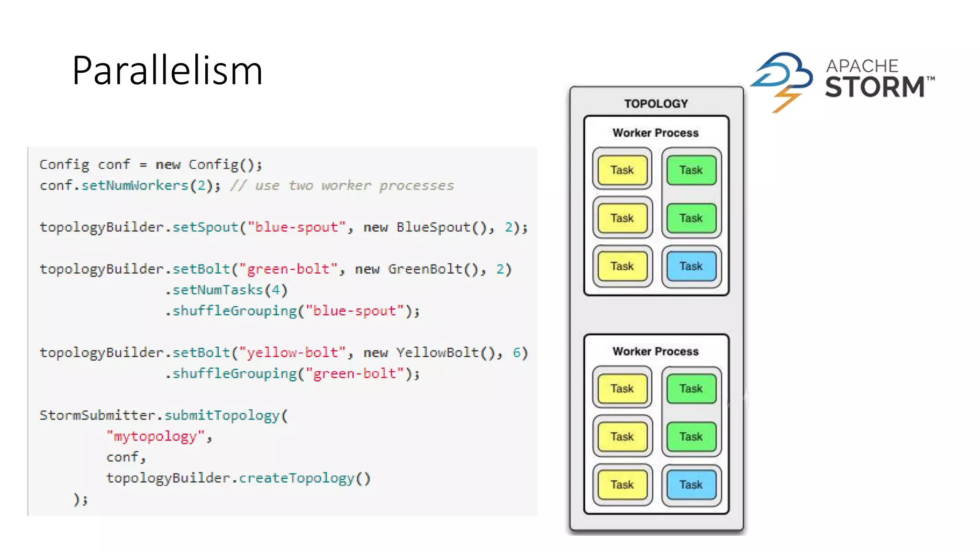Click the lower Worker Process label
The image size is (980, 551).
point(656,352)
